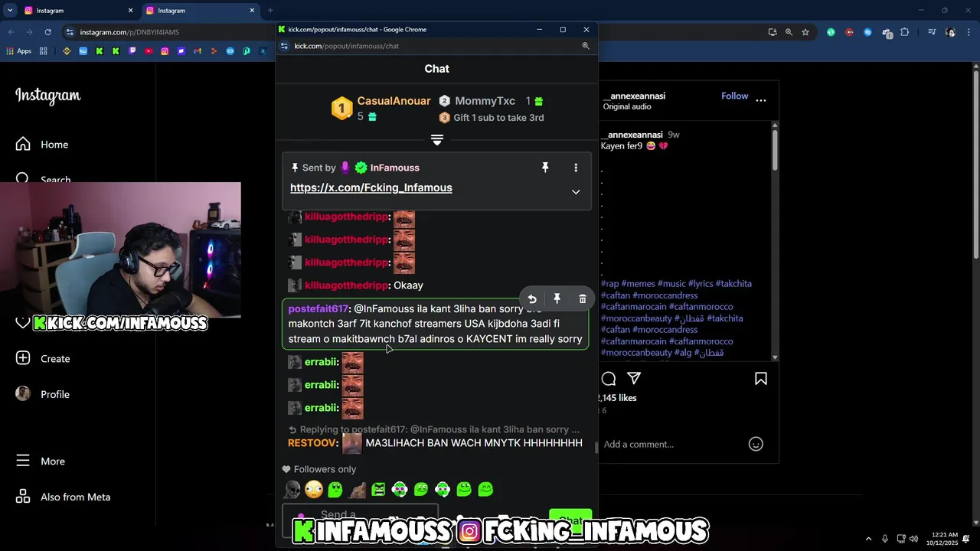Open Chrome tab search dropdown

10,11
